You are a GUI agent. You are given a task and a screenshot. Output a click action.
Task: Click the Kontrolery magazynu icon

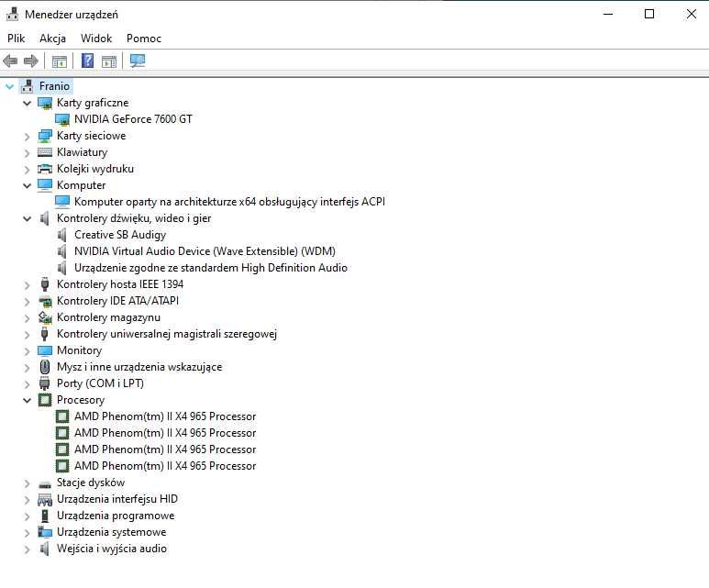click(45, 317)
